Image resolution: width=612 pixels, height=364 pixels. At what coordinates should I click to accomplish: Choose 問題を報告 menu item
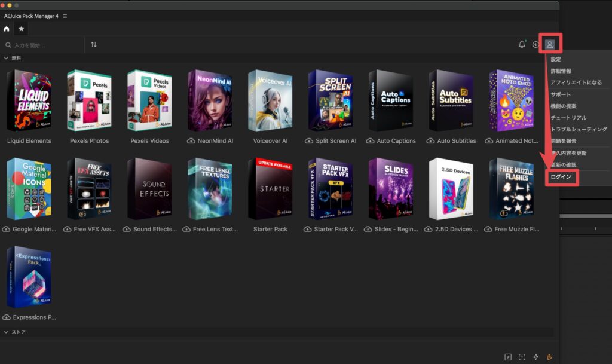click(563, 141)
